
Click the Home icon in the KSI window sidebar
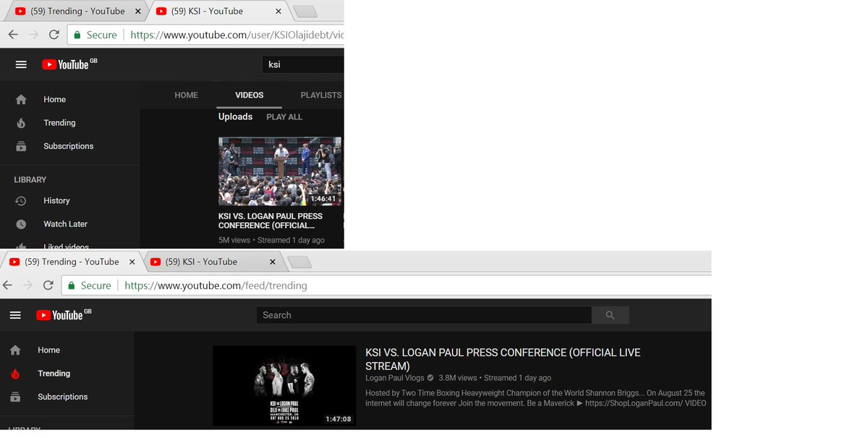coord(21,99)
